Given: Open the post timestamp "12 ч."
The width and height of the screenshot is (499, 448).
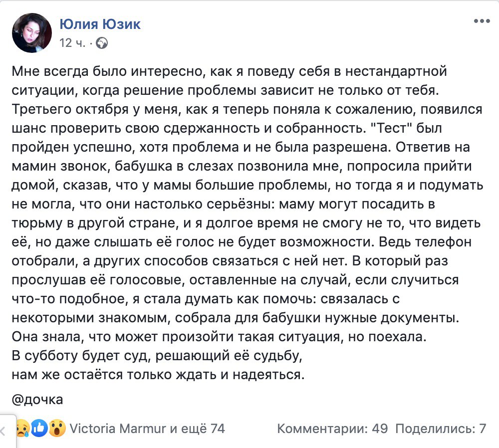Looking at the screenshot, I should pyautogui.click(x=72, y=43).
